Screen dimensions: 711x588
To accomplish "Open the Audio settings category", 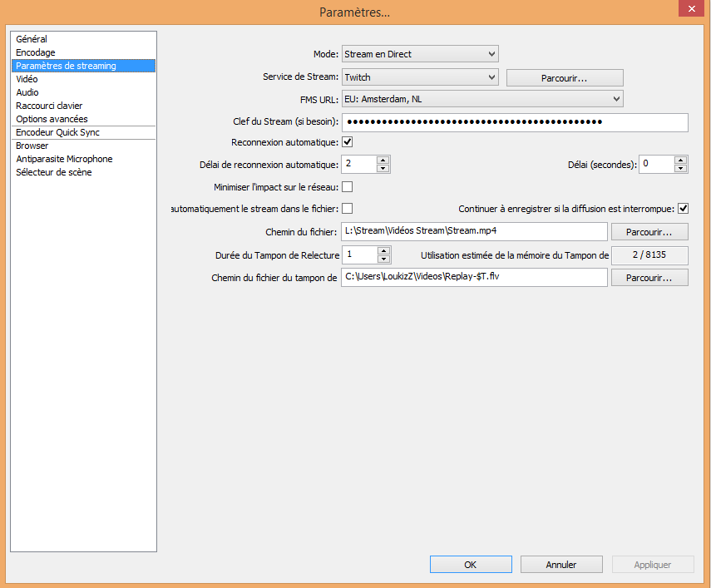I will [83, 92].
